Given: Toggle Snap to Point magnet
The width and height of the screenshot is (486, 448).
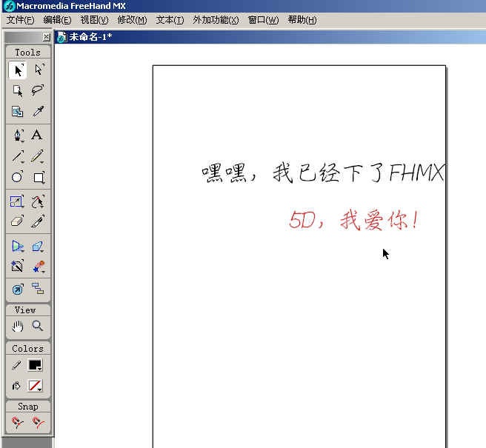Looking at the screenshot, I should [x=18, y=423].
